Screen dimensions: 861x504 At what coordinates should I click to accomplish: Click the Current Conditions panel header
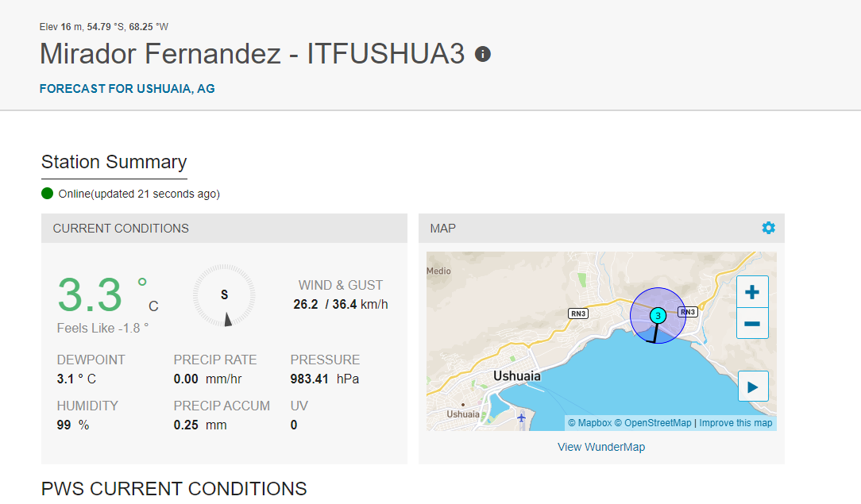pos(224,228)
